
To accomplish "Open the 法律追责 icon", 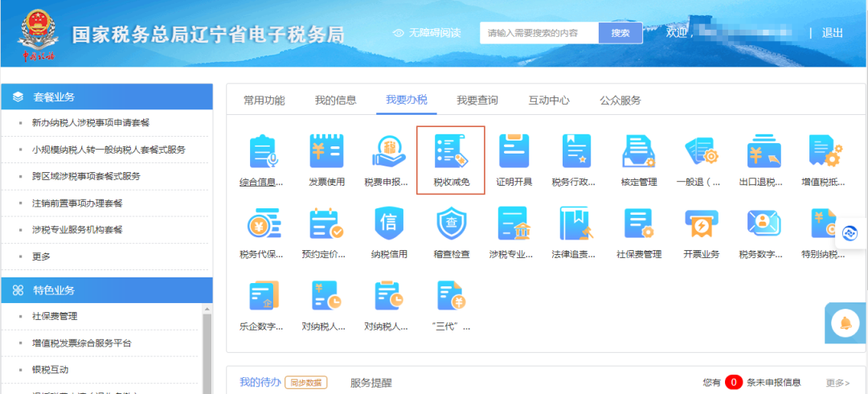I will pyautogui.click(x=577, y=224).
